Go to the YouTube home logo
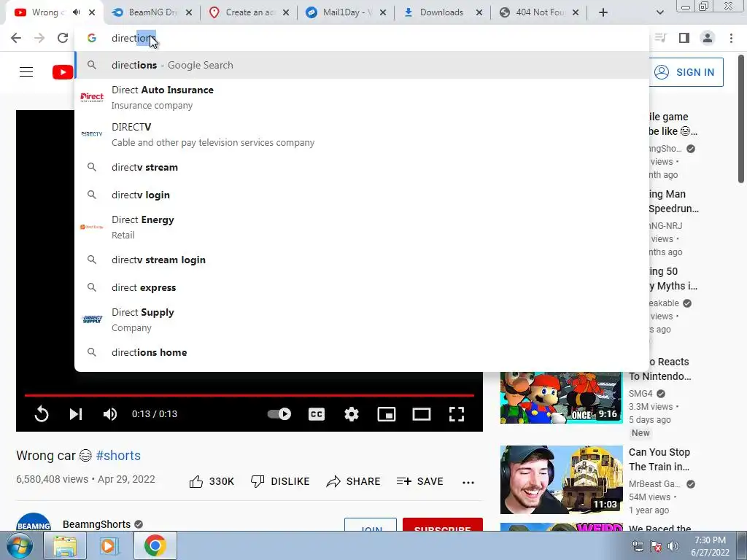This screenshot has width=747, height=560. [63, 72]
